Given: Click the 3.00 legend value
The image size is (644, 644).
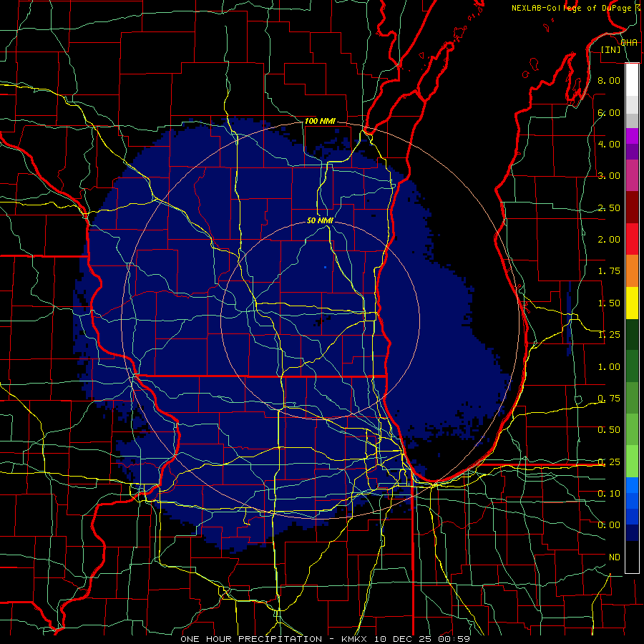Looking at the screenshot, I should pos(609,176).
